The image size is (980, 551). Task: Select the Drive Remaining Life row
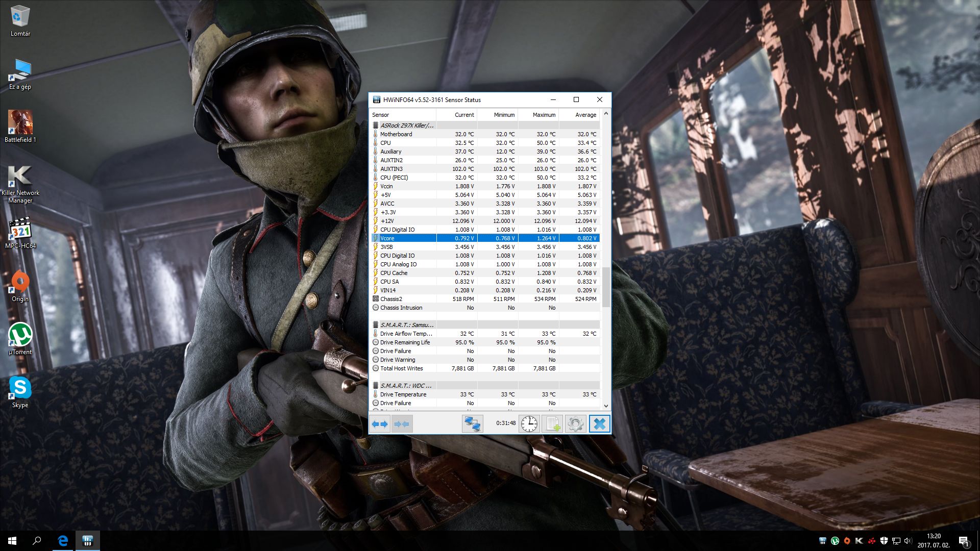[x=485, y=342]
